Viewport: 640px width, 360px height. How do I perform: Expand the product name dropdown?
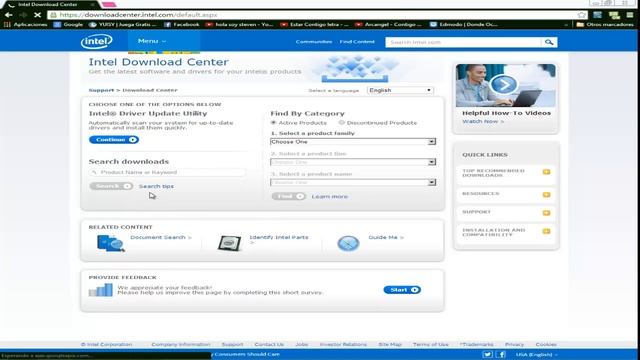coord(353,182)
